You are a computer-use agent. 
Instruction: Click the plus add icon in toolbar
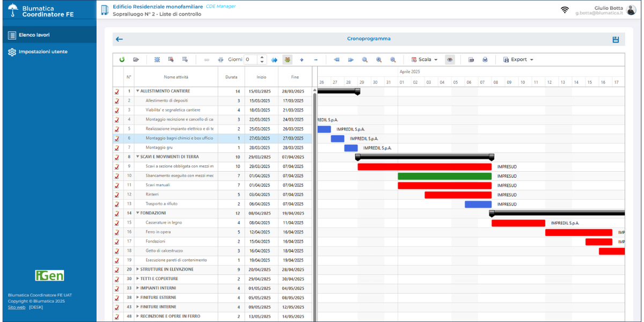[x=302, y=60]
